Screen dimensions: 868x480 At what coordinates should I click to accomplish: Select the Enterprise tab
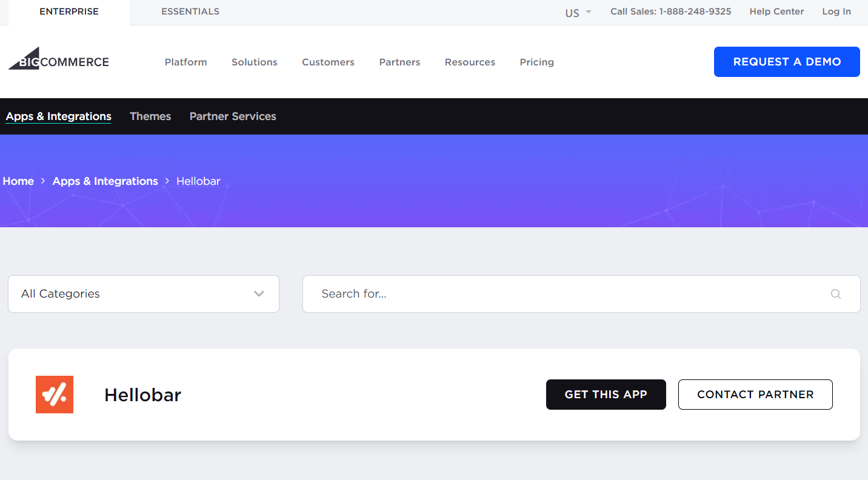[x=69, y=11]
